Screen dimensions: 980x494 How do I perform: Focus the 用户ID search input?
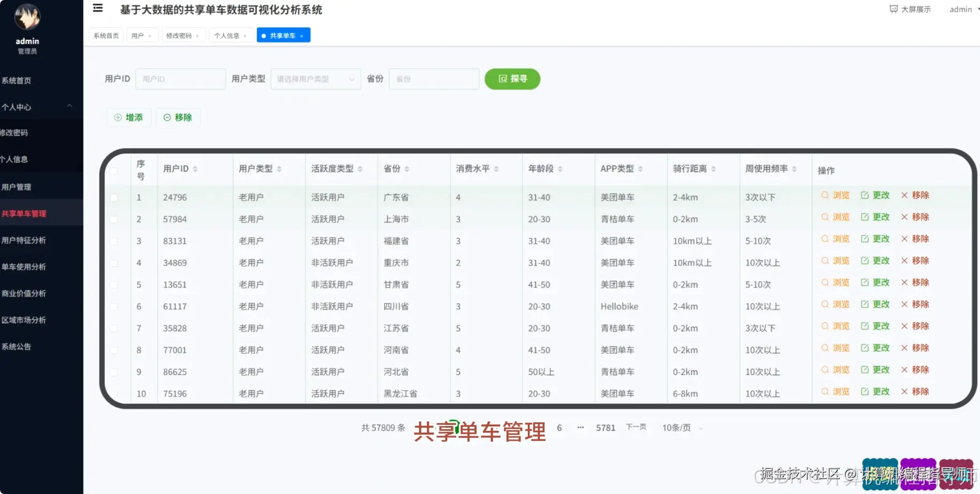[x=180, y=79]
